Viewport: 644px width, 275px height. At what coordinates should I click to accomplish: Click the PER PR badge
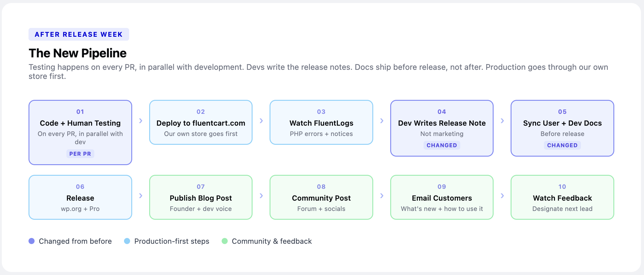80,154
